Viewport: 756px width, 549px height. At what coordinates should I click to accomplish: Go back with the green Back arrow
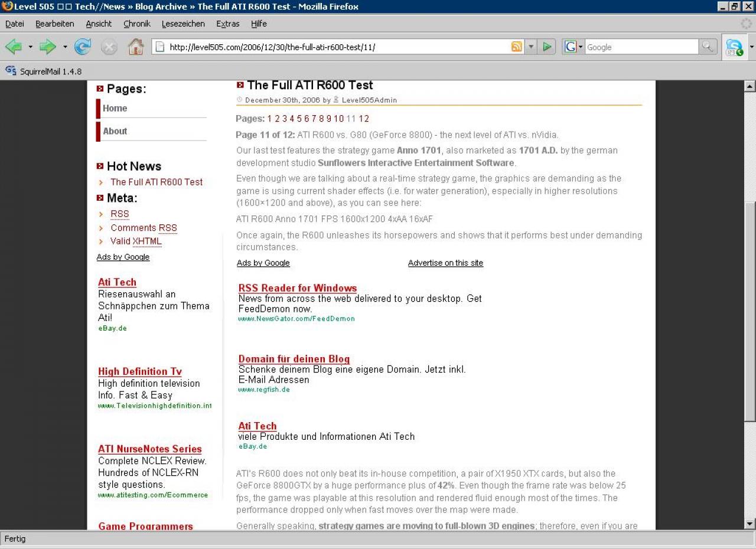(13, 47)
